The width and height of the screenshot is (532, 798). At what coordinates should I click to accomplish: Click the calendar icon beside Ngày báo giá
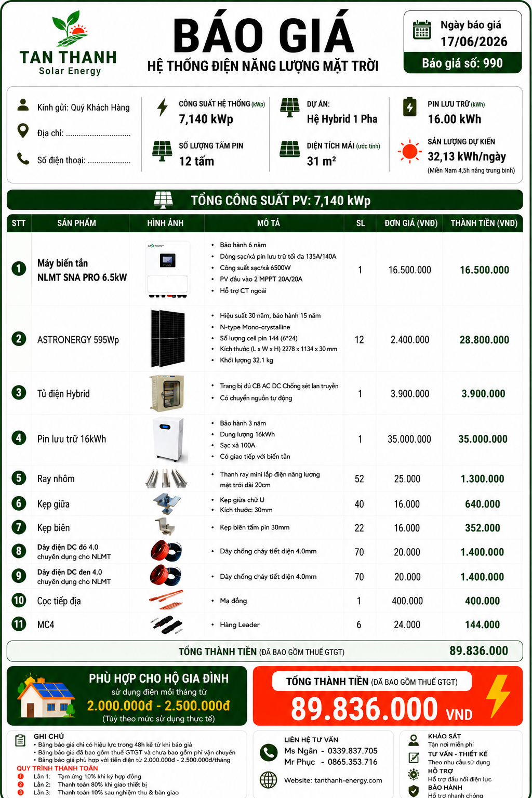422,30
